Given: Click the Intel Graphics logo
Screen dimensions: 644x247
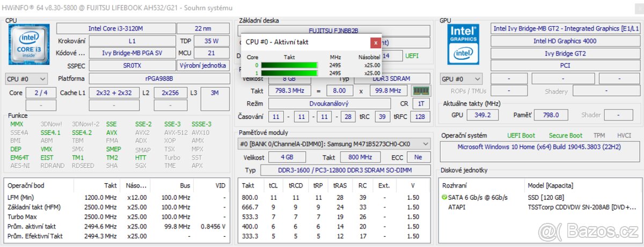Looking at the screenshot, I should coord(463,43).
